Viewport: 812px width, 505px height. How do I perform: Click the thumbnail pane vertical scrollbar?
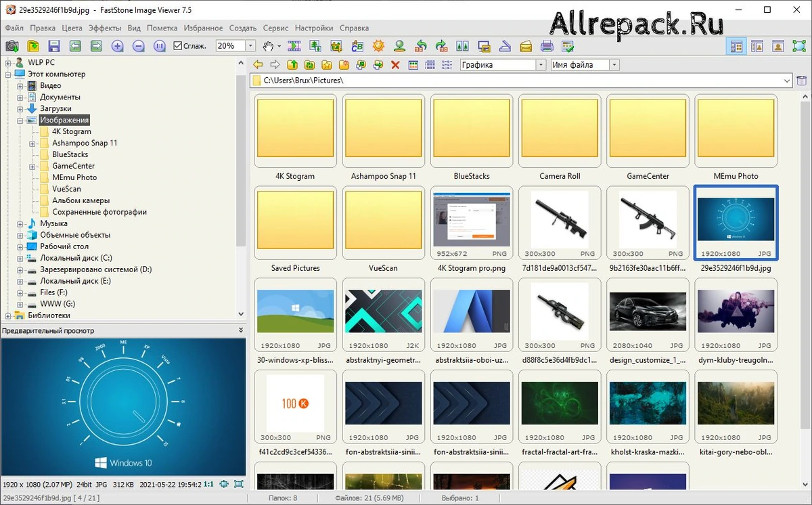(805, 291)
